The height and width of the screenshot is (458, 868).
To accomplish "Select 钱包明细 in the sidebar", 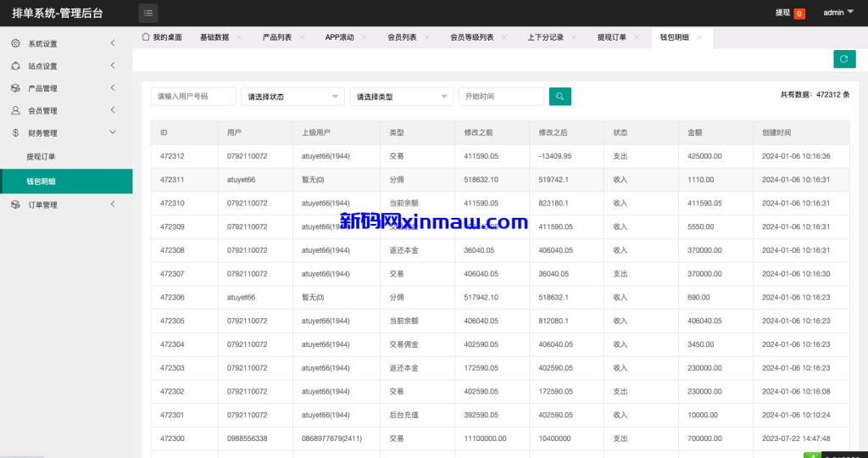I will tap(66, 182).
